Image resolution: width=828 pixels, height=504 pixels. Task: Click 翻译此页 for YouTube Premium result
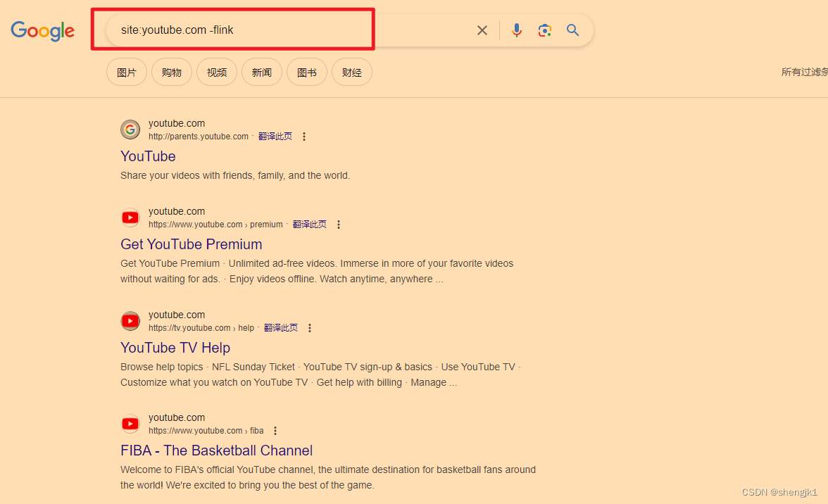310,225
